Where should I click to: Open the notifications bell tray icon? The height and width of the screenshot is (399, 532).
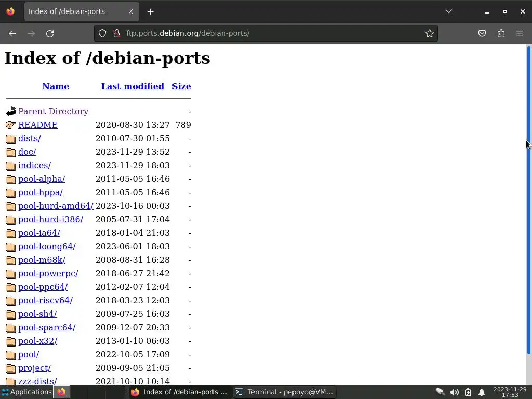[482, 392]
